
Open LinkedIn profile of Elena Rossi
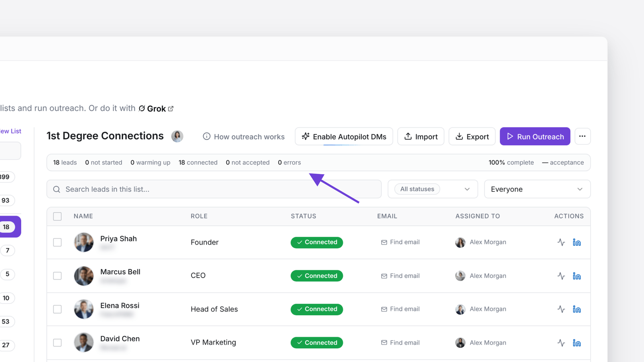pos(577,309)
